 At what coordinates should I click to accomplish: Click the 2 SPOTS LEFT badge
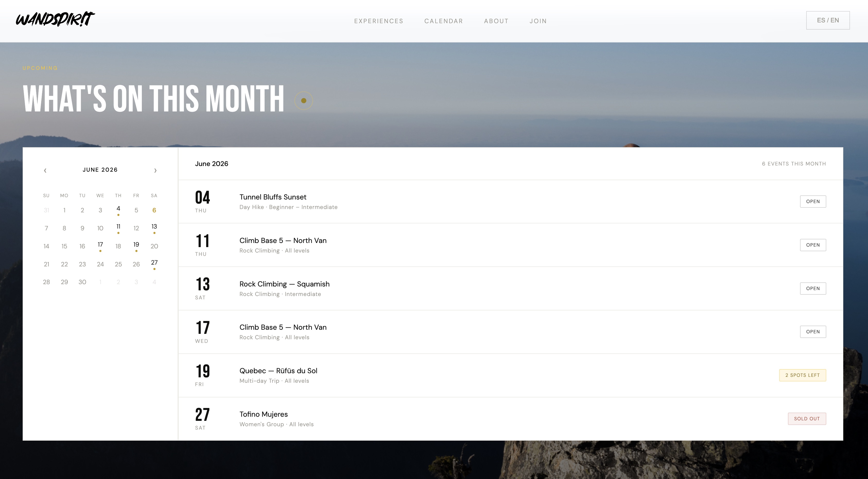coord(802,375)
